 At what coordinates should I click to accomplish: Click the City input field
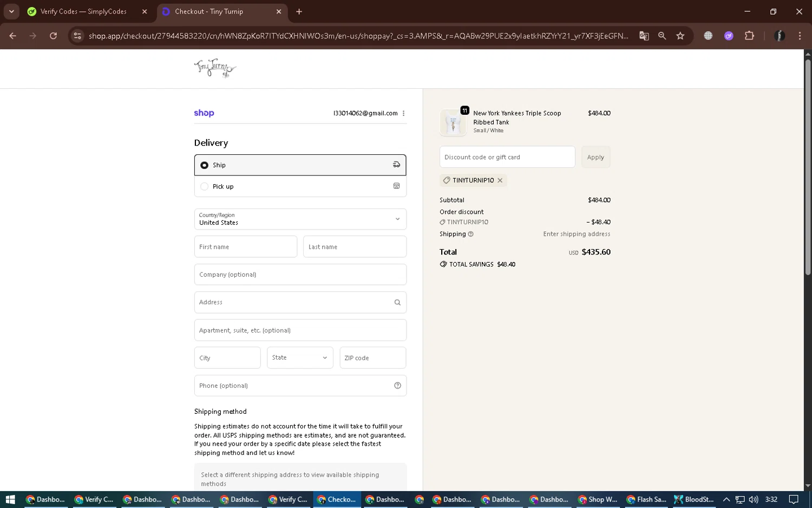point(227,358)
